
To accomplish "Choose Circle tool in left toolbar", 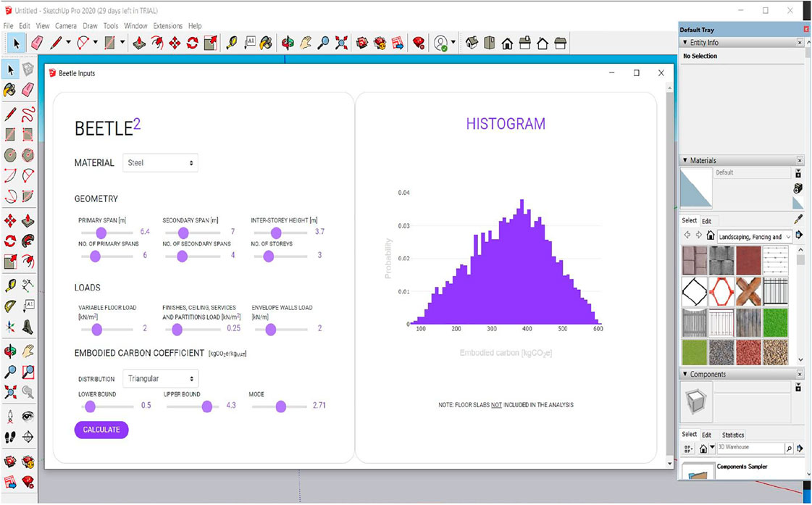I will (x=10, y=155).
